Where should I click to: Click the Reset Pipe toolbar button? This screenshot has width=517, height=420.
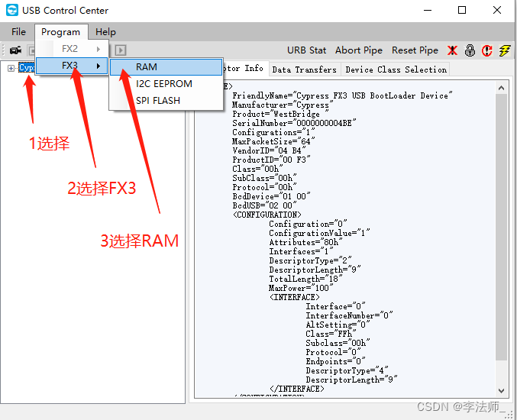tap(415, 50)
